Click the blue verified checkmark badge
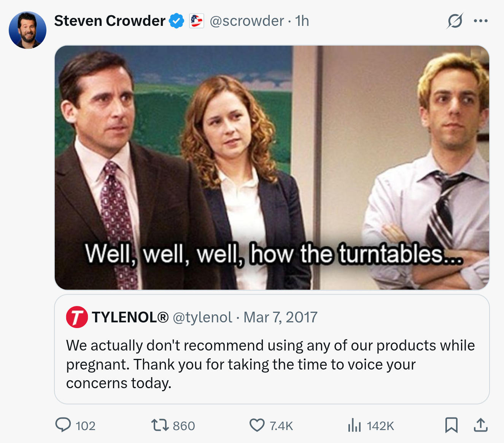Image resolution: width=504 pixels, height=443 pixels. [x=176, y=21]
